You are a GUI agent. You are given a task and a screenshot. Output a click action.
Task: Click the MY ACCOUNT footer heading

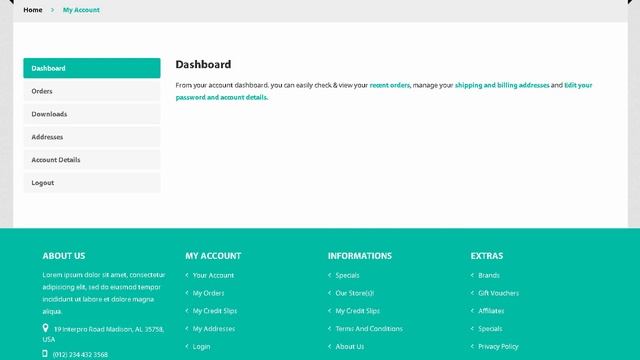pos(213,256)
